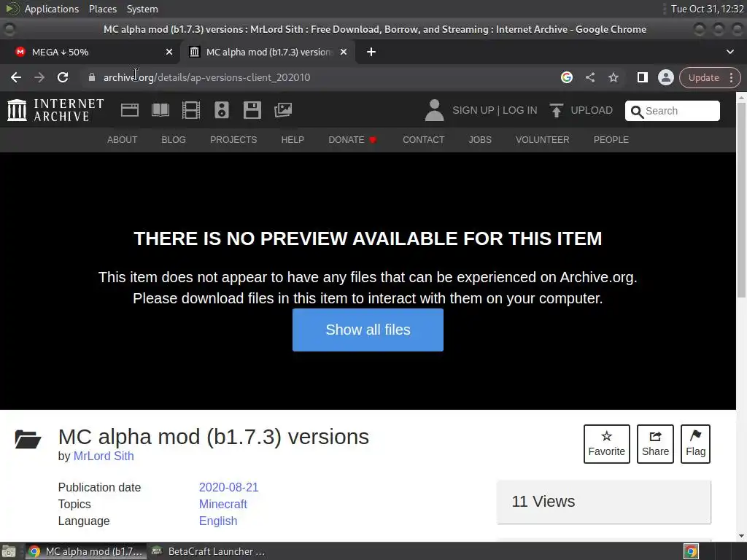Open the ABOUT nav link
The image size is (747, 560).
122,140
